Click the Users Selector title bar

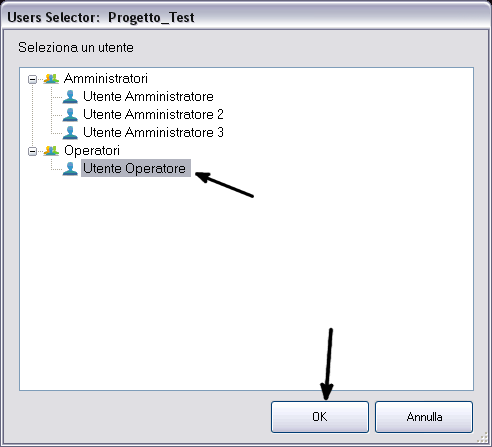click(x=246, y=17)
